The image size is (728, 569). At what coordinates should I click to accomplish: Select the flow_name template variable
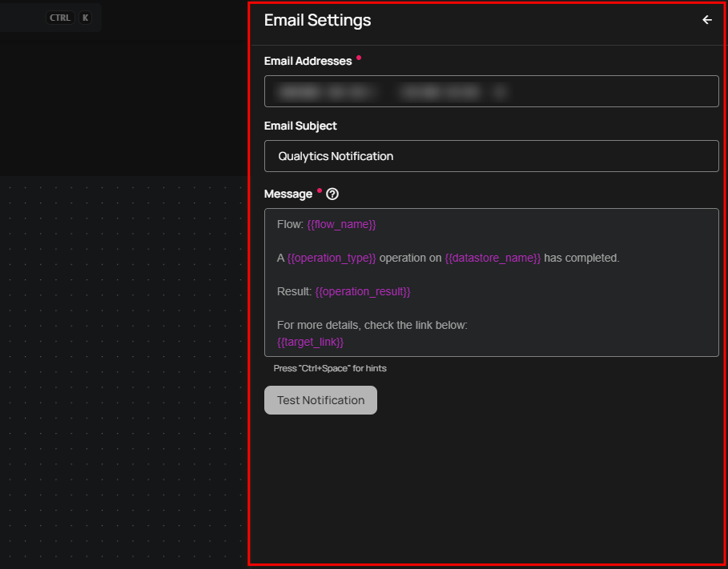(x=342, y=224)
